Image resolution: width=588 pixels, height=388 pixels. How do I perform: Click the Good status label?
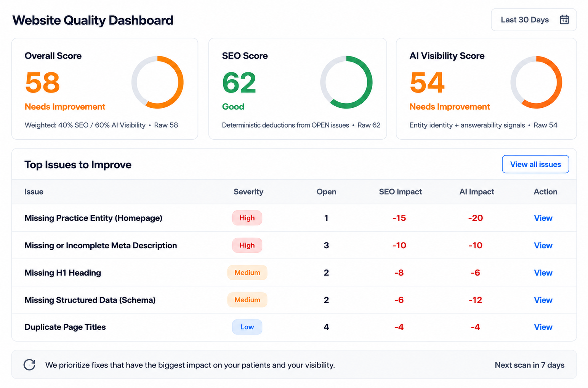[233, 107]
